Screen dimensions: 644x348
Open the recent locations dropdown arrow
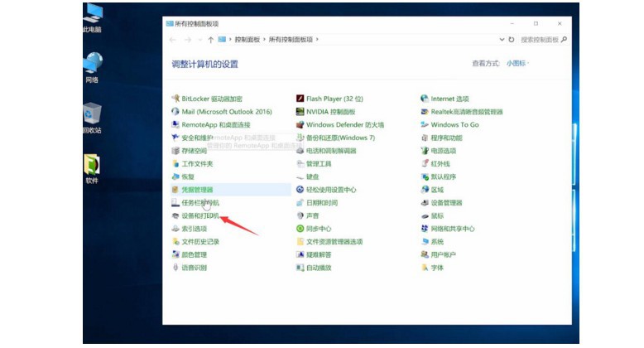(x=200, y=40)
